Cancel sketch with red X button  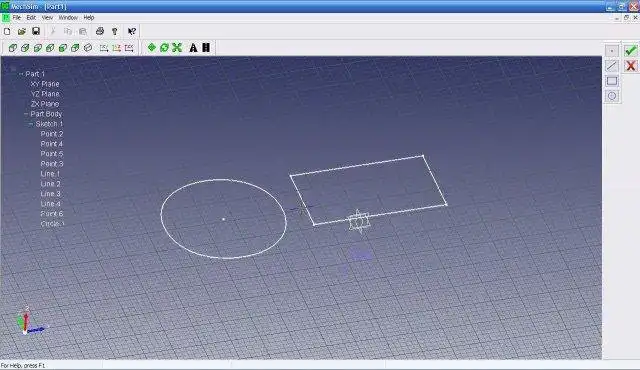[630, 66]
